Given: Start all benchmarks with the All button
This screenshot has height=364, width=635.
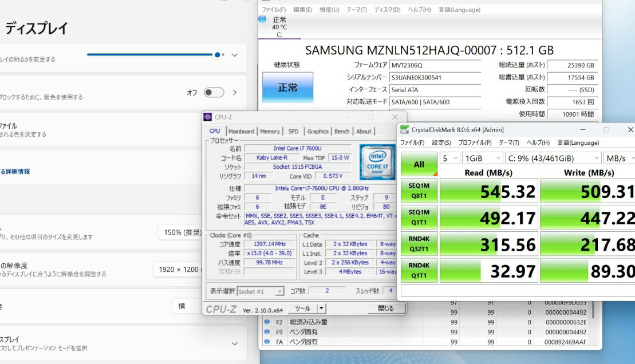Looking at the screenshot, I should click(419, 164).
